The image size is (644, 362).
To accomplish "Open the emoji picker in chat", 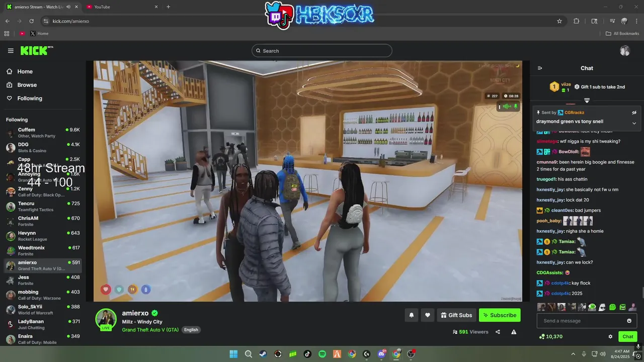I will (629, 321).
